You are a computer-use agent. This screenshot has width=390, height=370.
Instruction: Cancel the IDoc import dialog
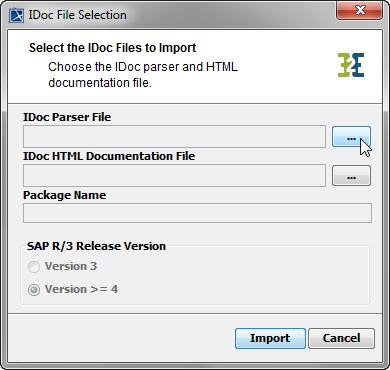(341, 338)
